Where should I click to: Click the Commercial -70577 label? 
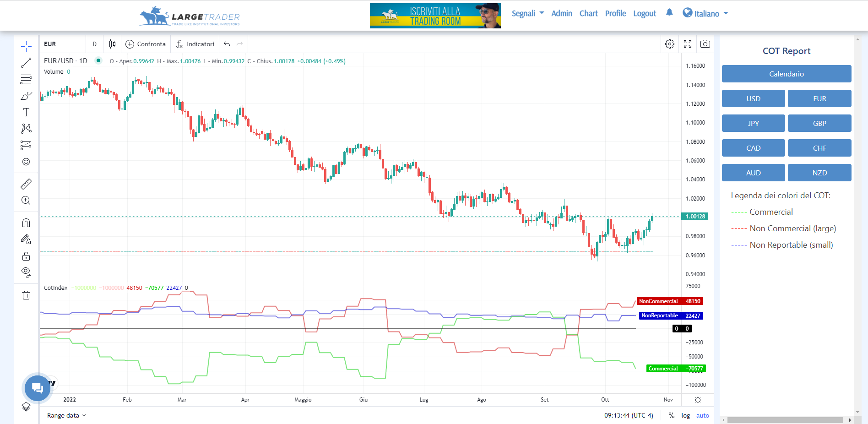click(x=676, y=369)
